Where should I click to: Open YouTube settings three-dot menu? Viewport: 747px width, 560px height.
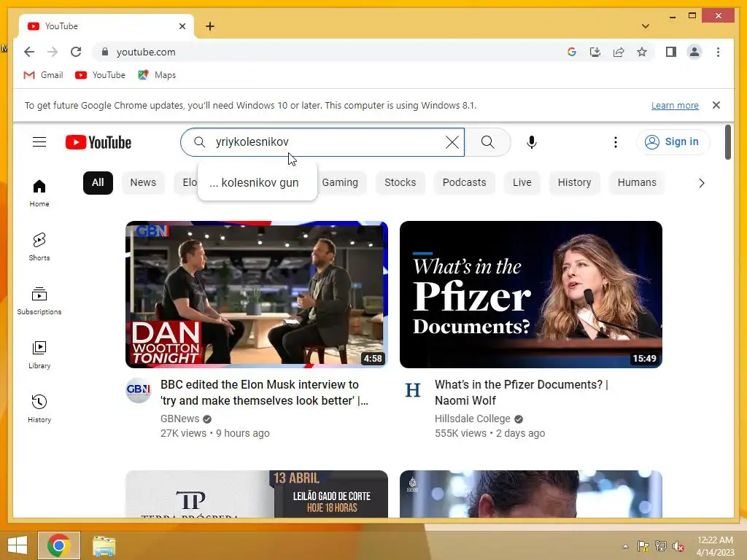click(x=616, y=142)
